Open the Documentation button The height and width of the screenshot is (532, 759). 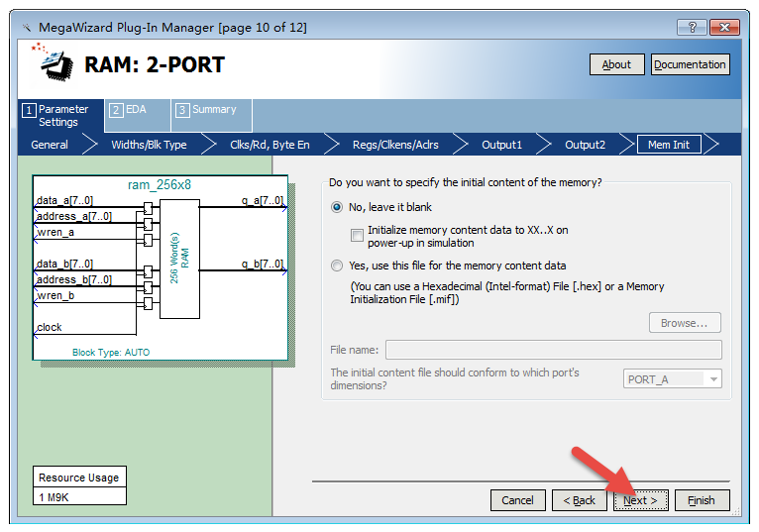click(x=690, y=64)
